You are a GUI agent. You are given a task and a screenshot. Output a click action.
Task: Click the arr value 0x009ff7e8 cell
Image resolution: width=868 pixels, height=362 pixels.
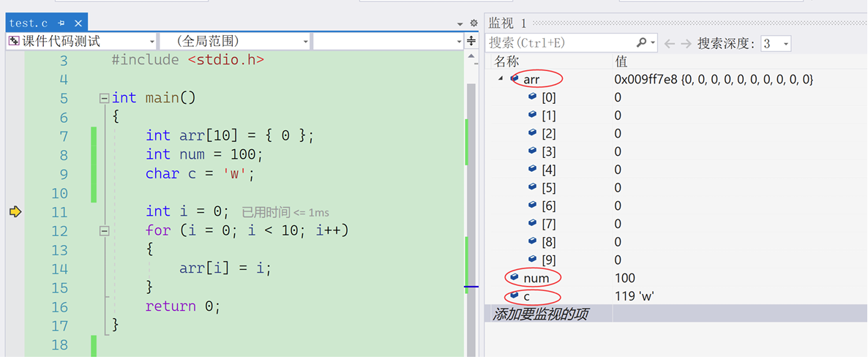pyautogui.click(x=714, y=80)
